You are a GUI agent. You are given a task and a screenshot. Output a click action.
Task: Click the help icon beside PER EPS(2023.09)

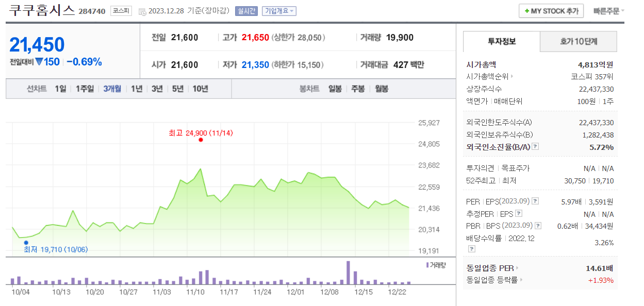(535, 201)
